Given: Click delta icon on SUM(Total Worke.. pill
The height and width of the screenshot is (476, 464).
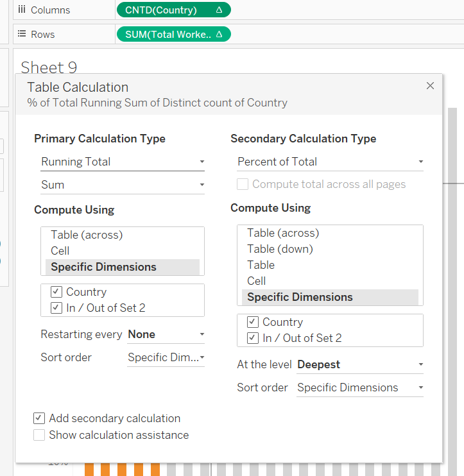Looking at the screenshot, I should [219, 35].
